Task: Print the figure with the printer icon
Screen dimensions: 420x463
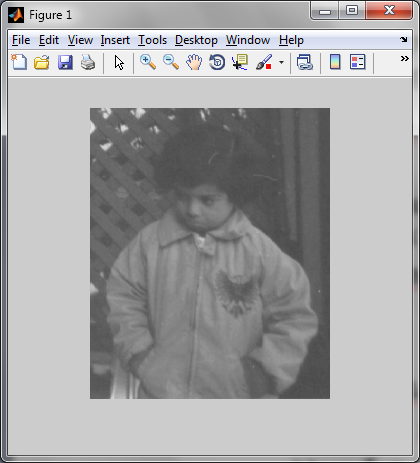Action: [88, 62]
